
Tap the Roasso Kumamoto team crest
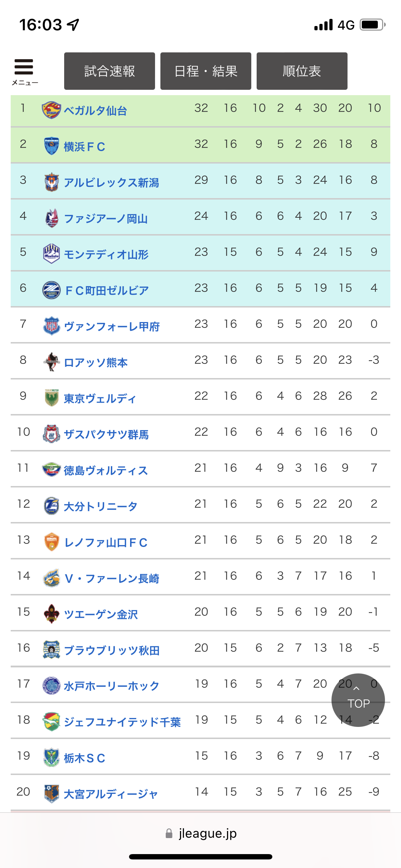point(51,362)
